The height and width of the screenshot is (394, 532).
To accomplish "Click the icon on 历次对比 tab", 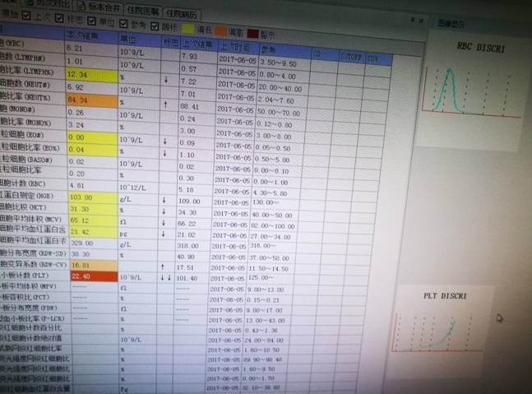I will [x=30, y=2].
